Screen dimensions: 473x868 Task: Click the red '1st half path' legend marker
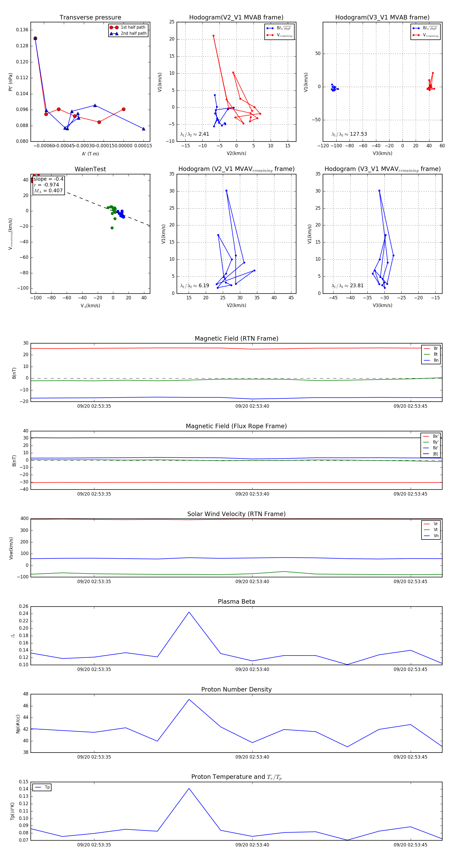click(114, 27)
